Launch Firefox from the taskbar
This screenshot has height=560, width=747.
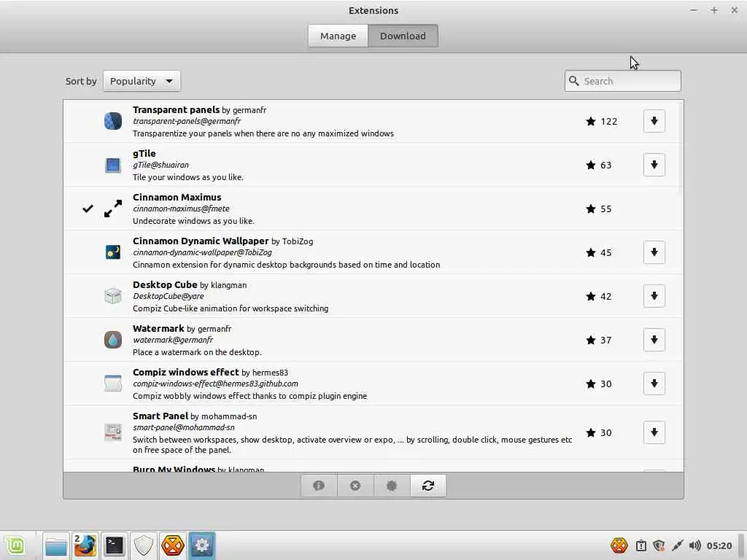click(x=85, y=545)
